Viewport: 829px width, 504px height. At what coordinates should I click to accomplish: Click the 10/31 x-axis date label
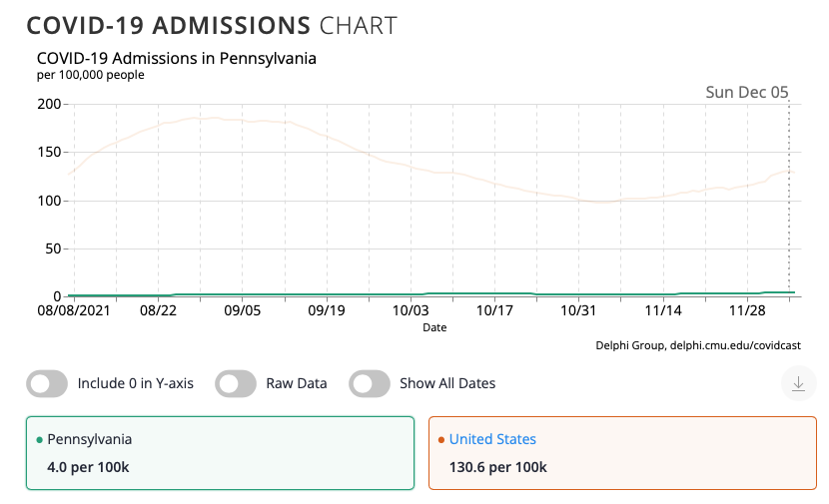tap(578, 311)
